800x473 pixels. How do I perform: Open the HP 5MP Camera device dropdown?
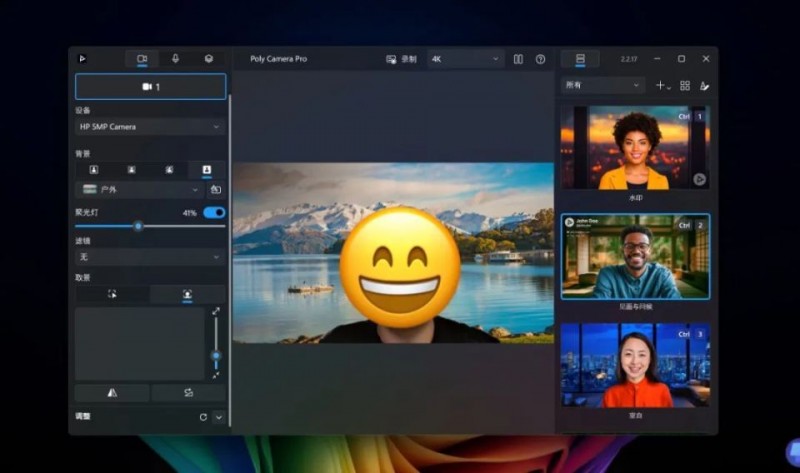[x=150, y=127]
